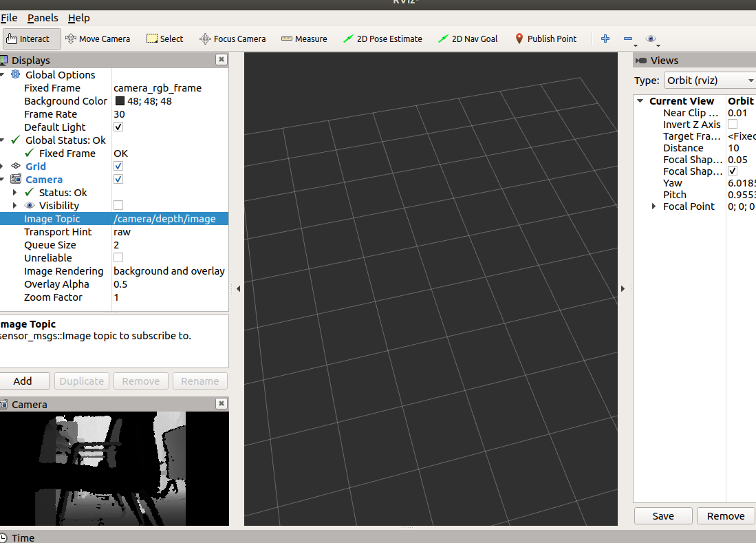Collapse the Global Options tree item
Image resolution: width=756 pixels, height=543 pixels.
point(6,74)
